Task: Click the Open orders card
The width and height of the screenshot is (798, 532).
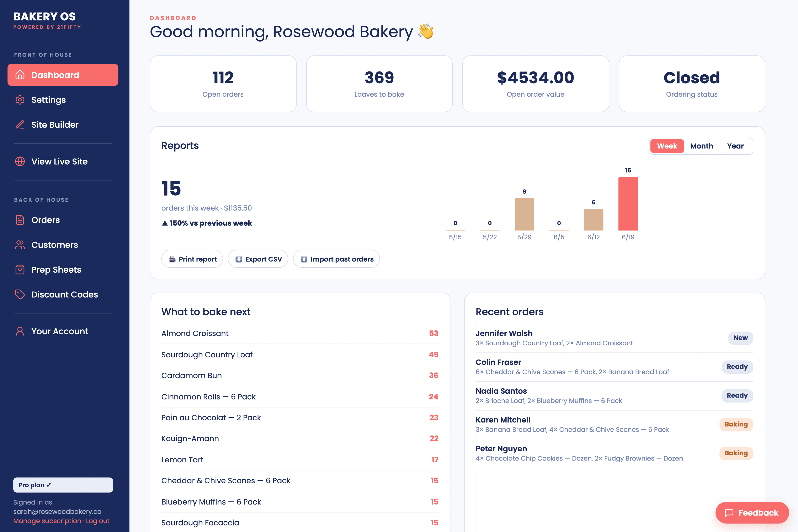Action: pyautogui.click(x=223, y=84)
